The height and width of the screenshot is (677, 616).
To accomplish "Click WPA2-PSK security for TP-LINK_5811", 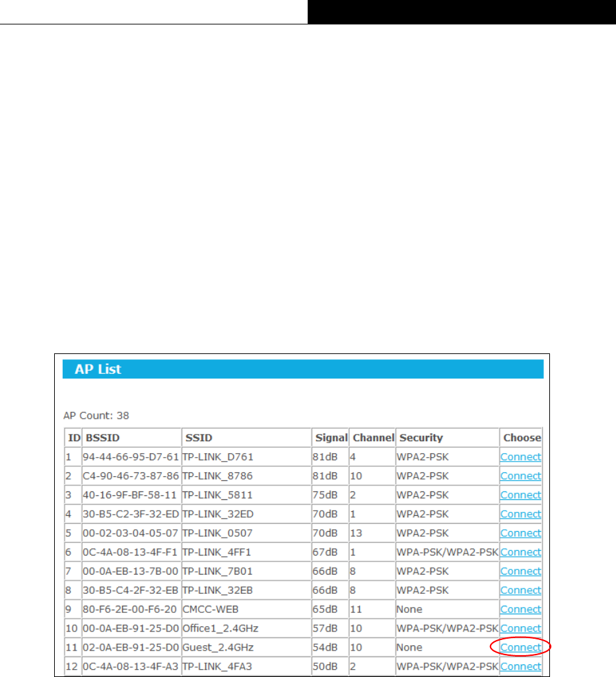I will 423,495.
